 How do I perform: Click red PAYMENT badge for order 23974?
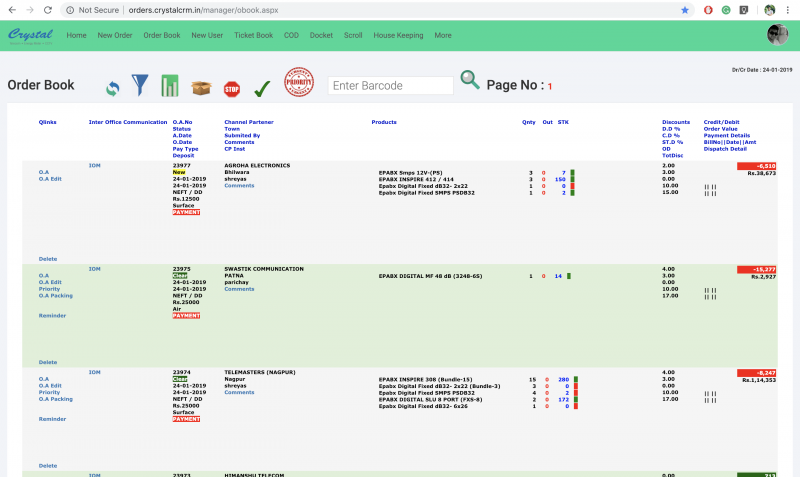pyautogui.click(x=186, y=419)
